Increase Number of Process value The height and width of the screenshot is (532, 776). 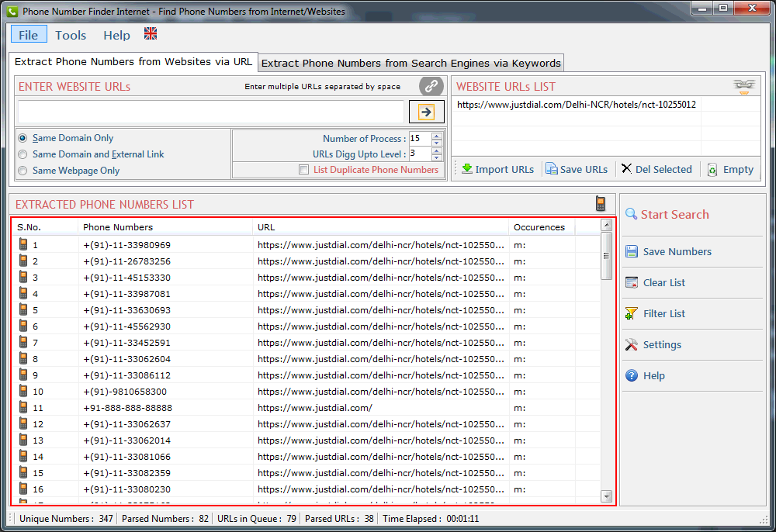click(436, 136)
